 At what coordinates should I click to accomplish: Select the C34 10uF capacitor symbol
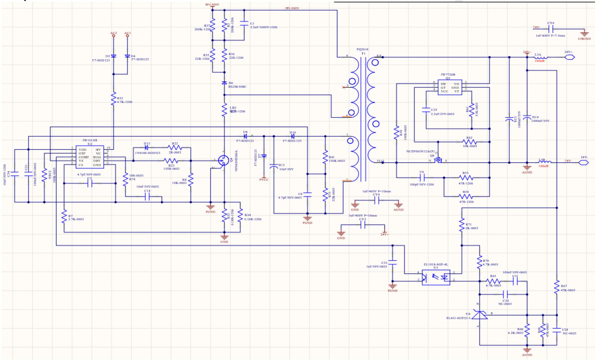click(14, 174)
